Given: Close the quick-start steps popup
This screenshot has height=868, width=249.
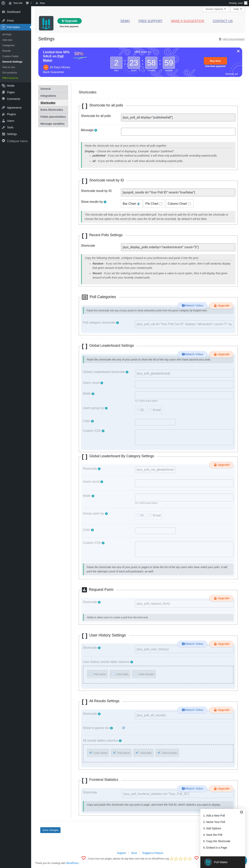Looking at the screenshot, I should tap(241, 812).
